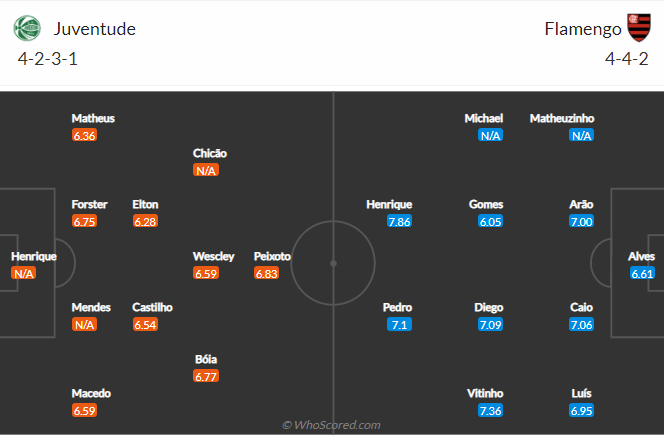This screenshot has width=664, height=435.
Task: Click Bóia's 6.77 rating badge
Action: click(206, 377)
